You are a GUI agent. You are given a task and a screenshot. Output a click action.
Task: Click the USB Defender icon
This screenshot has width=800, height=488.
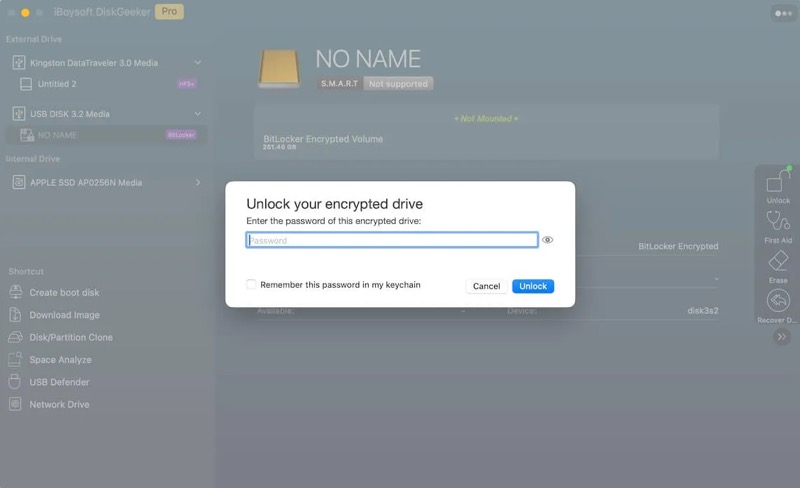[x=15, y=382]
